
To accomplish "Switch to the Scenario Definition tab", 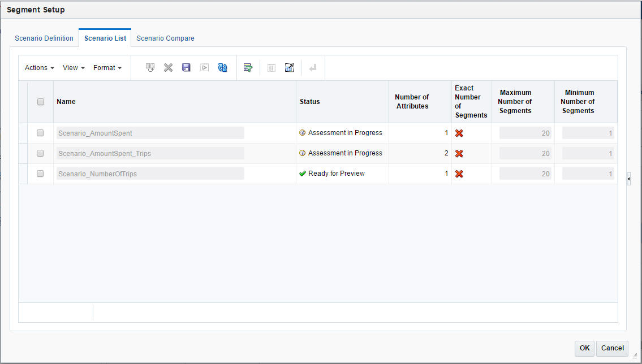I will coord(44,38).
